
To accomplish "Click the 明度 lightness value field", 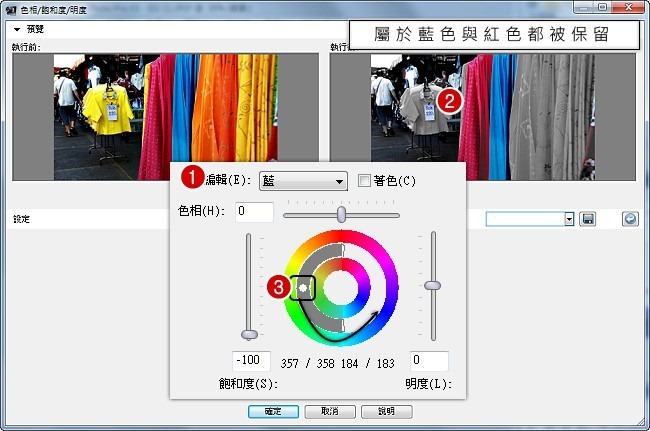I will (429, 361).
